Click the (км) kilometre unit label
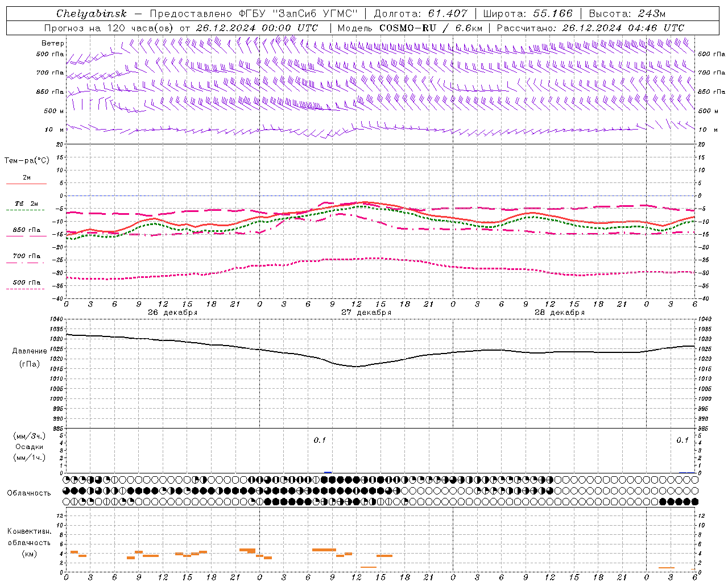728x582 pixels. click(x=29, y=554)
